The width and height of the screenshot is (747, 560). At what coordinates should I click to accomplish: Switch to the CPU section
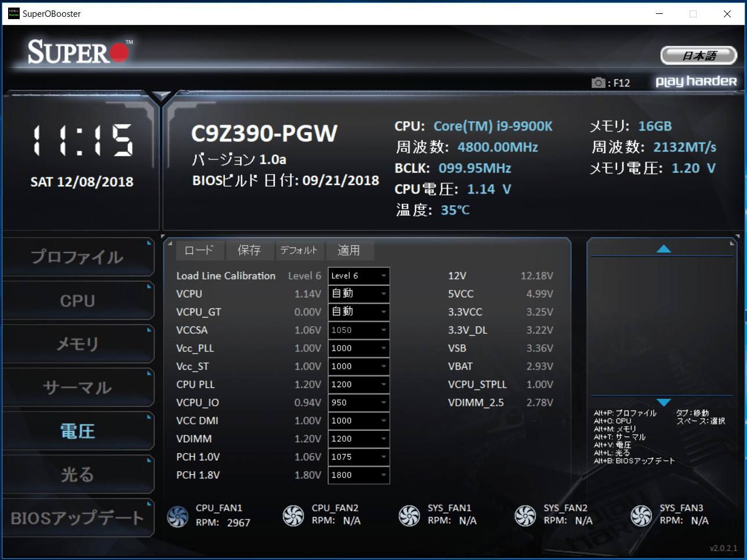point(78,301)
